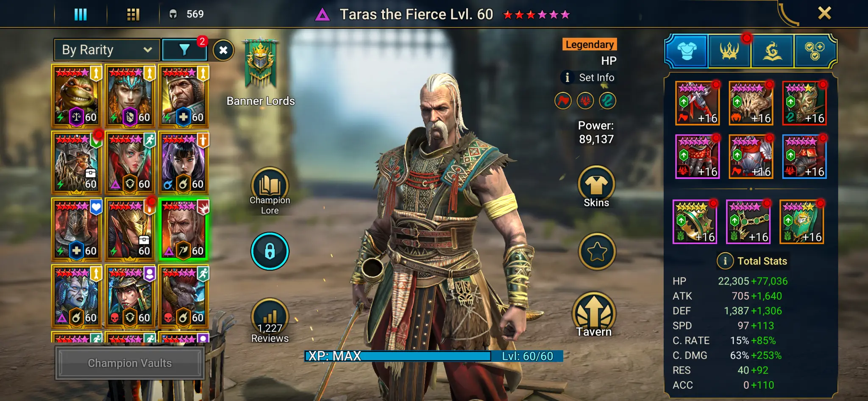View Set Info details
The width and height of the screenshot is (868, 401).
tap(588, 78)
